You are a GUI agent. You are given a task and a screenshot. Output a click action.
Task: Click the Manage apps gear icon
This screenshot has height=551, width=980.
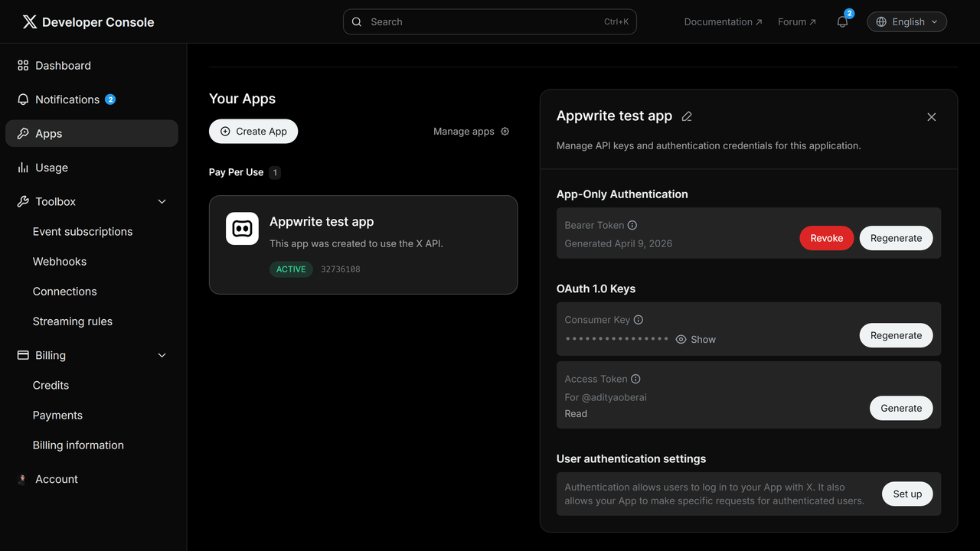tap(505, 132)
